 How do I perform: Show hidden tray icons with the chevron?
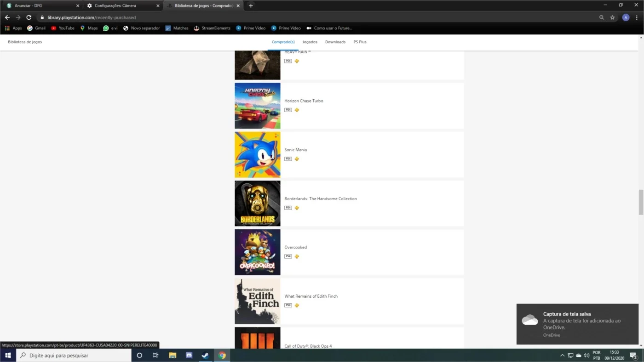tap(562, 355)
